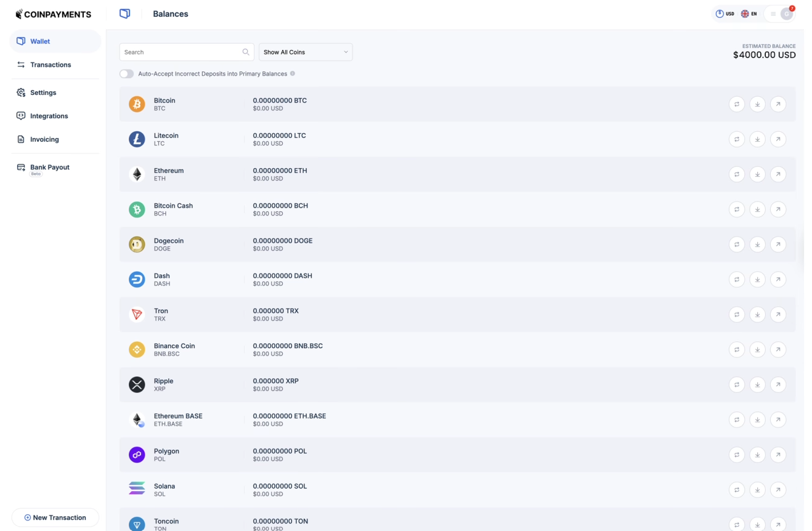Screen dimensions: 812x531
Task: Open the hamburger menu next to the avatar
Action: tap(773, 14)
